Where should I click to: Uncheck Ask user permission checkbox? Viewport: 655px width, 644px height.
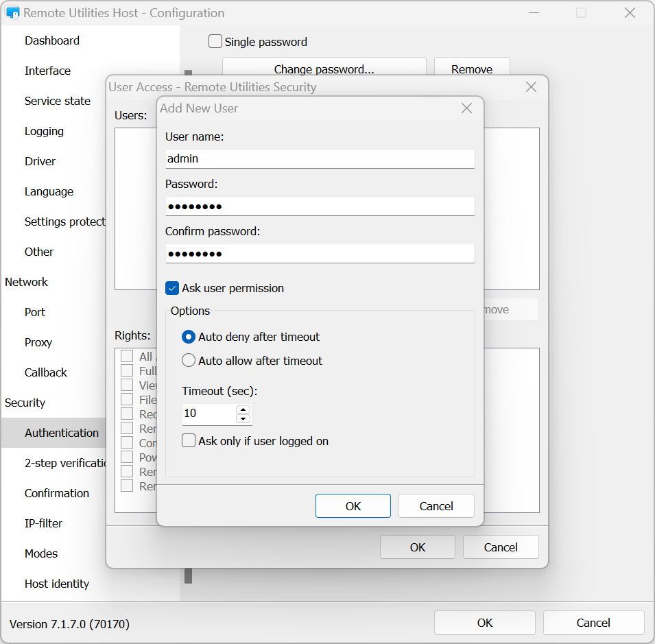pyautogui.click(x=173, y=288)
